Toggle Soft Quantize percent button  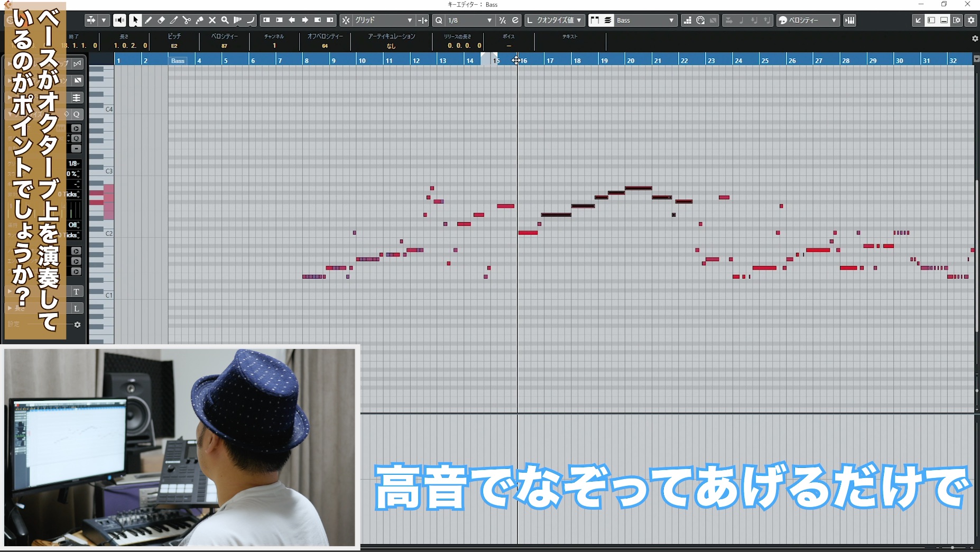[x=503, y=20]
